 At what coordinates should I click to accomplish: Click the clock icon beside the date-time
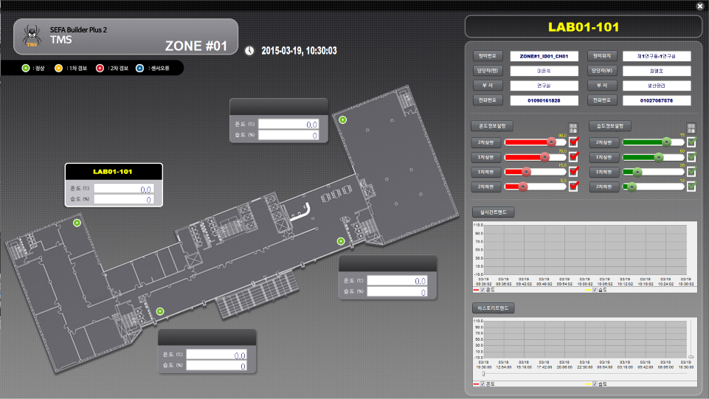tap(249, 51)
